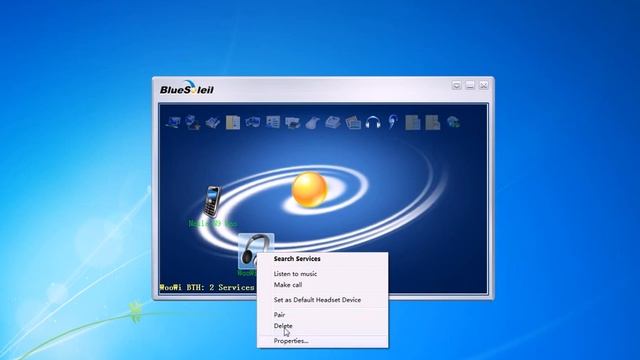Close the BlueSoleil window
This screenshot has width=640, height=360.
point(483,85)
